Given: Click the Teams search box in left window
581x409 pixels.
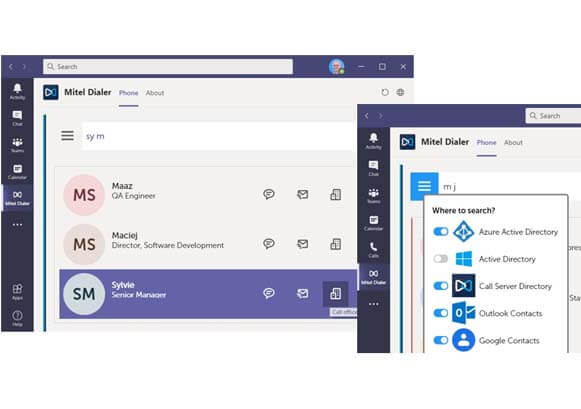Looking at the screenshot, I should (x=168, y=67).
